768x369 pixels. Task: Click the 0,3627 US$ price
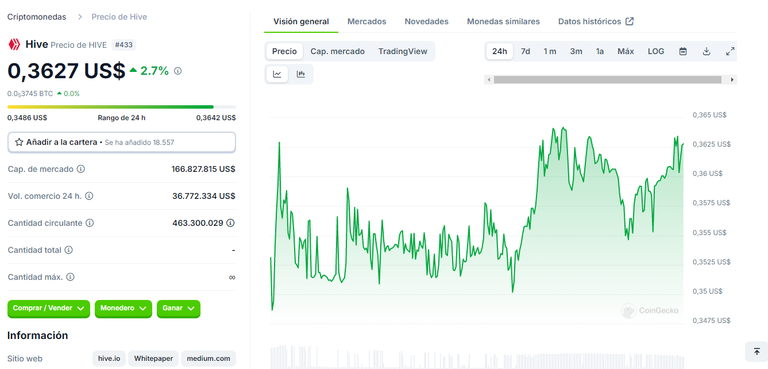pos(66,71)
